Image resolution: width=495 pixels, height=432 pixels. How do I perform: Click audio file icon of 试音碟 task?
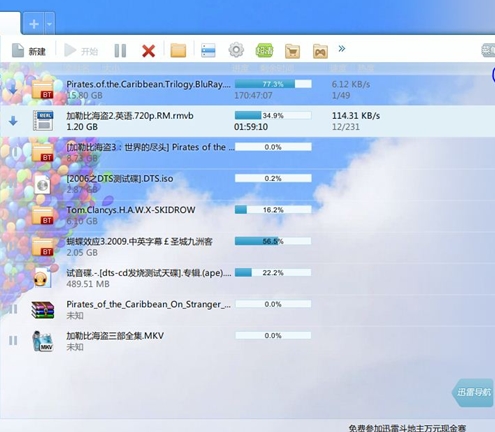coord(43,278)
